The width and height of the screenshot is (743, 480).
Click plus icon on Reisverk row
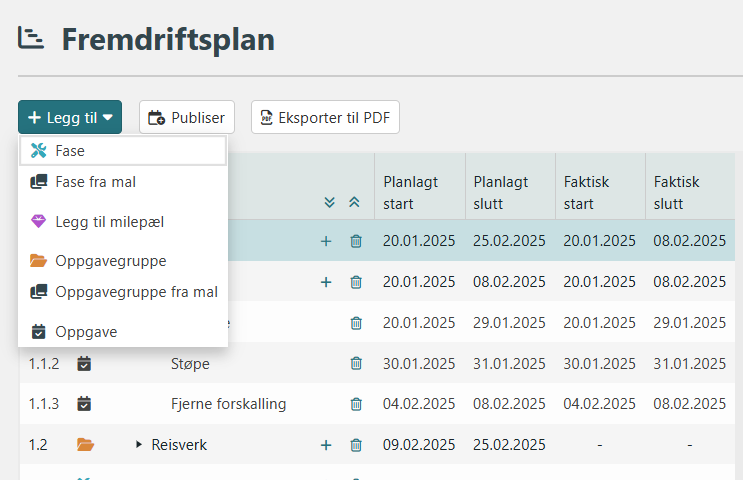(325, 445)
